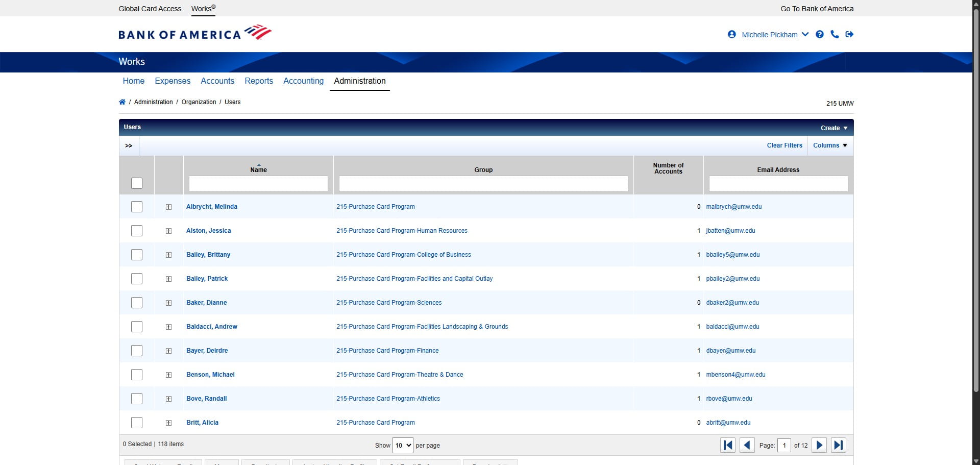Open the 215-Purchase Card Program-Human Resources group
The width and height of the screenshot is (980, 465).
(x=402, y=231)
